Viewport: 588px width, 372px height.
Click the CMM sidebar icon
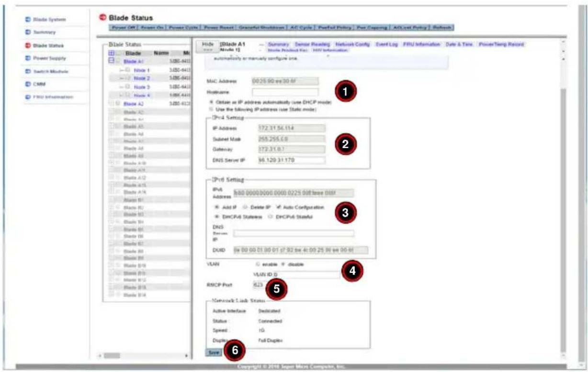click(27, 83)
